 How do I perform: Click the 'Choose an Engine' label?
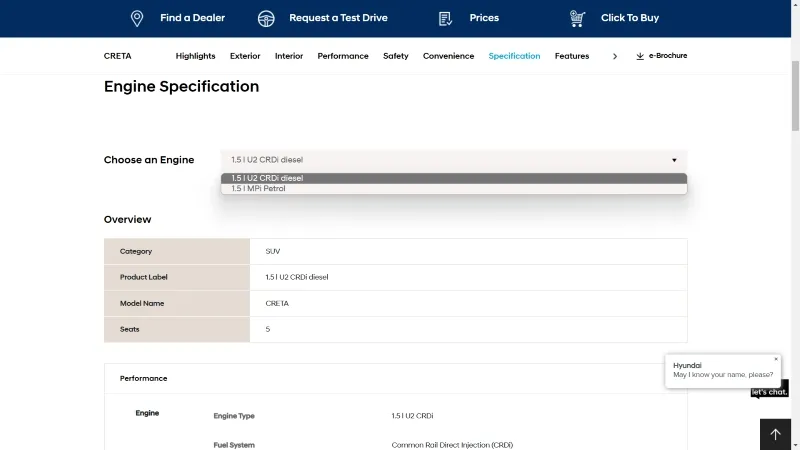pos(149,160)
